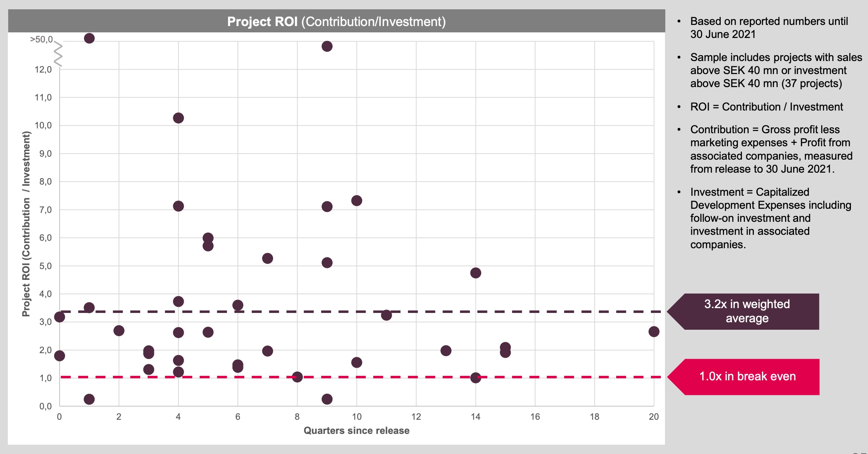Click the axis break zigzag symbol
This screenshot has width=868, height=454.
pyautogui.click(x=58, y=54)
